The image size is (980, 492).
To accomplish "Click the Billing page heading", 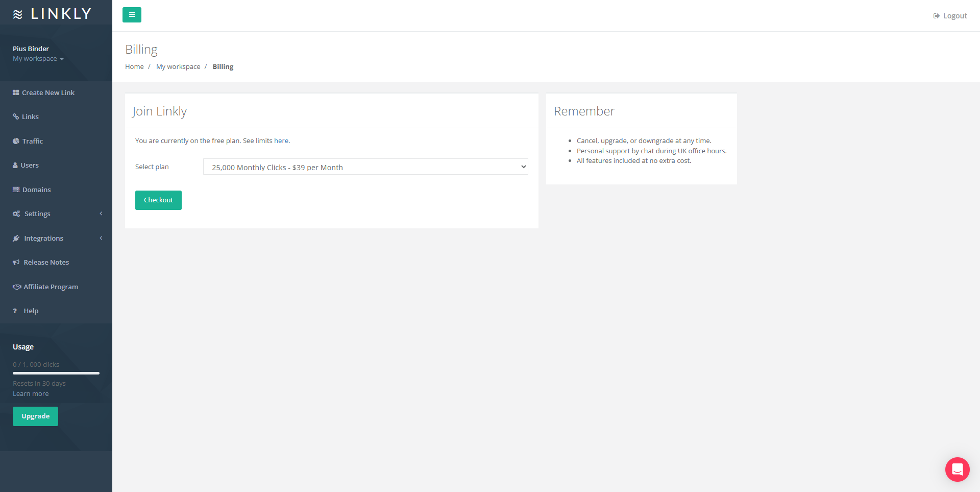I will 141,50.
